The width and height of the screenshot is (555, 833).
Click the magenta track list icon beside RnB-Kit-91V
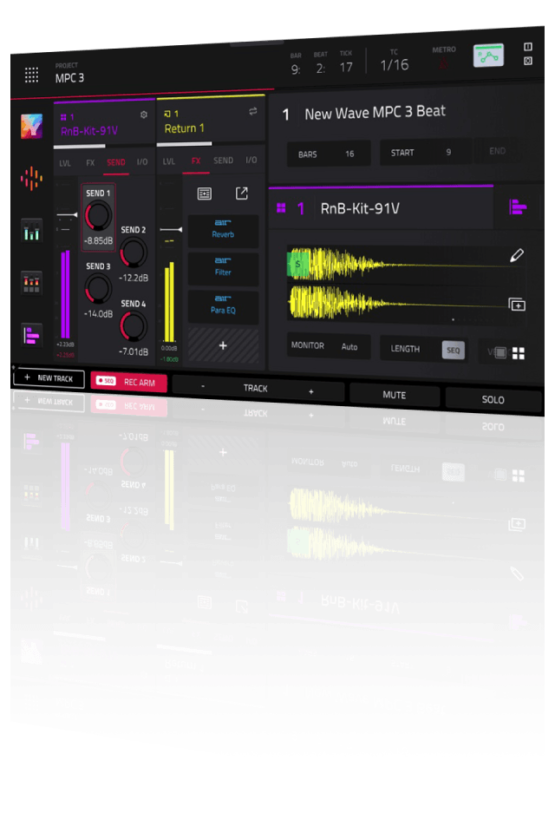(x=518, y=207)
